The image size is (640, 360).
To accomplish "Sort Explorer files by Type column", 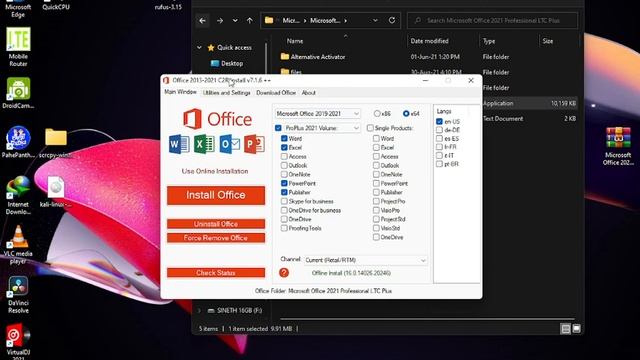I will pos(489,41).
